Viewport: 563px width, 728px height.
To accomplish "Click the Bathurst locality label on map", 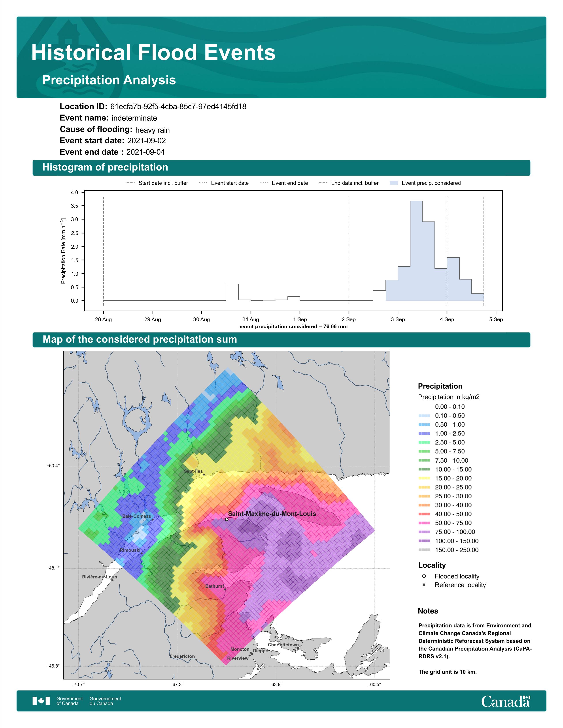I will (x=214, y=586).
